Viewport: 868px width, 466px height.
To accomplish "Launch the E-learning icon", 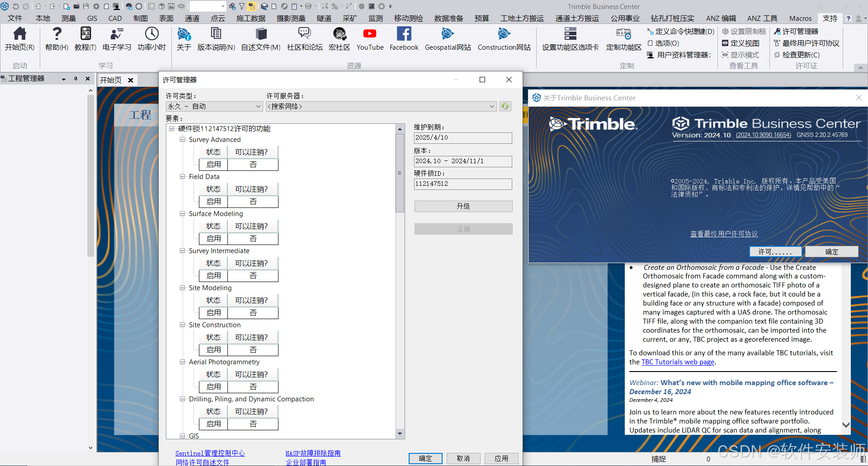I will coord(117,34).
